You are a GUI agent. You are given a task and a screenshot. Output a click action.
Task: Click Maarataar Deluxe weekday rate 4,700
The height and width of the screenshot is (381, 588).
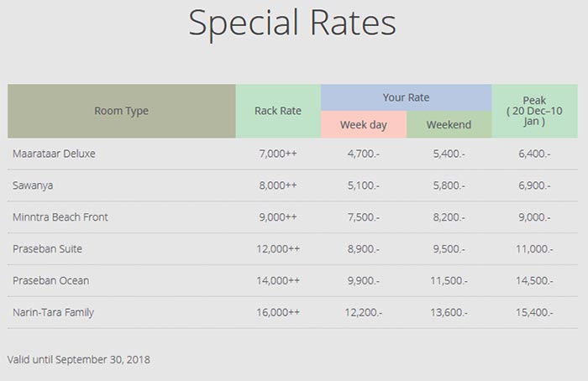pos(364,154)
